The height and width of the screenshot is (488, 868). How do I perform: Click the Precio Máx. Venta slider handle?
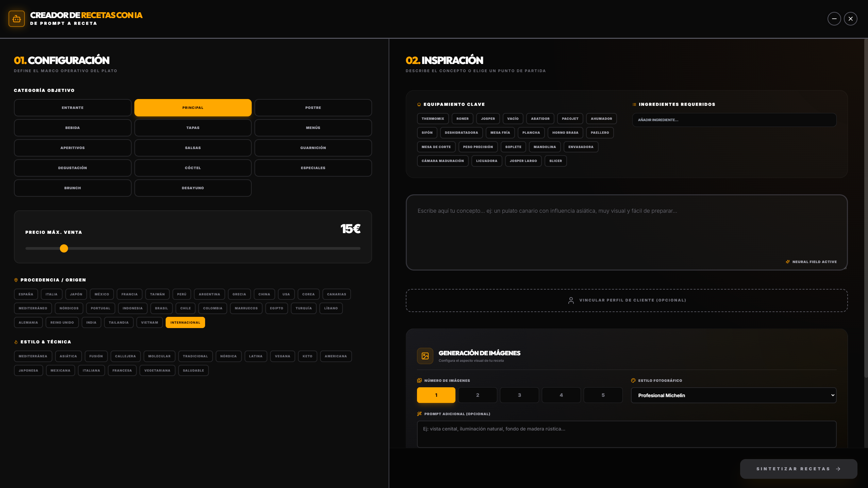[x=64, y=248]
